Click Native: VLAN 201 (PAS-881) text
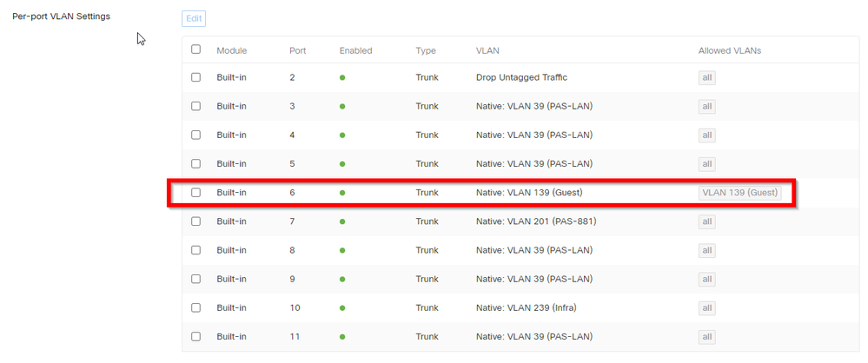The height and width of the screenshot is (363, 868). [535, 221]
